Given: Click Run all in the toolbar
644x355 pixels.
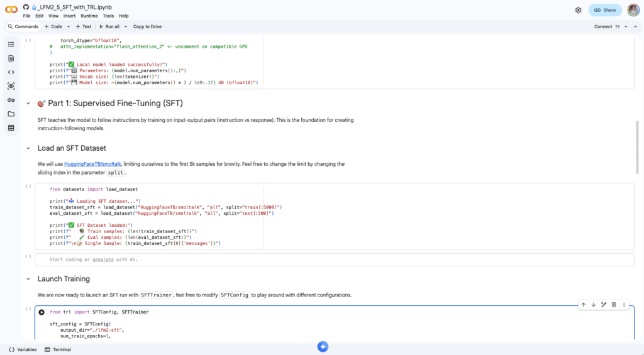Looking at the screenshot, I should [x=109, y=26].
